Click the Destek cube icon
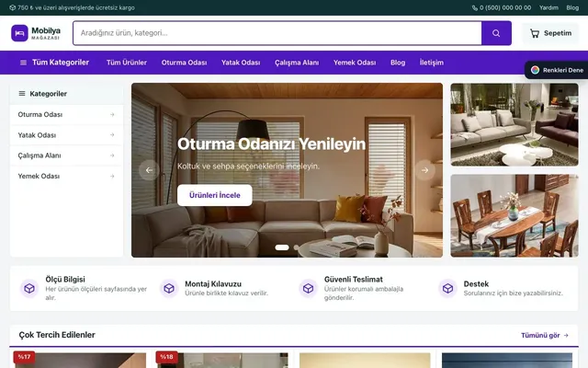This screenshot has height=368, width=588. coord(447,288)
